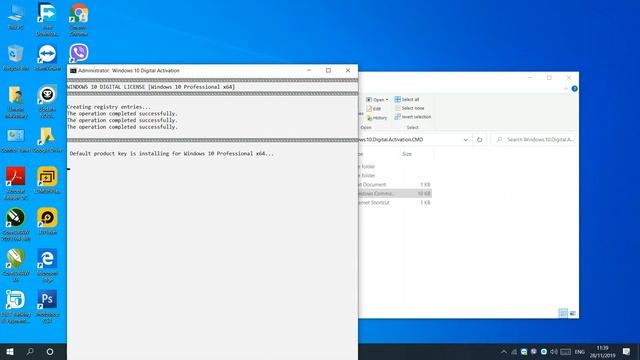The height and width of the screenshot is (360, 640).
Task: Launch Microsoft Edge from the desktop
Action: point(47,265)
